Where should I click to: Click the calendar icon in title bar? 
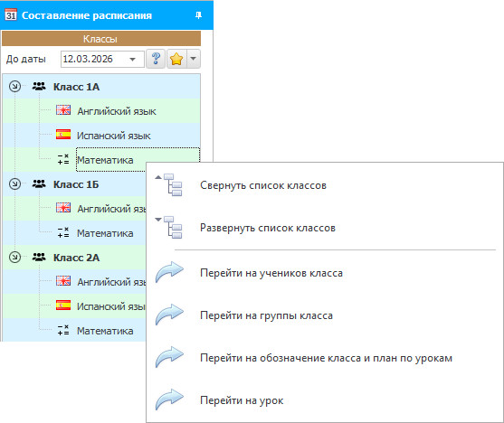[x=11, y=14]
